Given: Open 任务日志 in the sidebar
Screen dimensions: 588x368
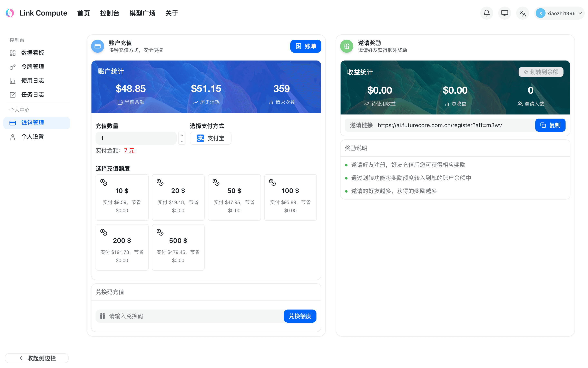Looking at the screenshot, I should tap(37, 95).
